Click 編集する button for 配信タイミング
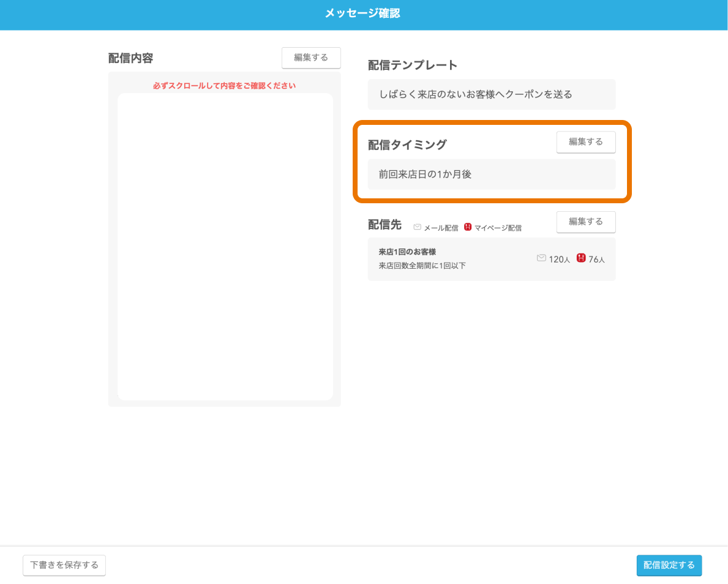This screenshot has width=728, height=584. click(x=586, y=142)
